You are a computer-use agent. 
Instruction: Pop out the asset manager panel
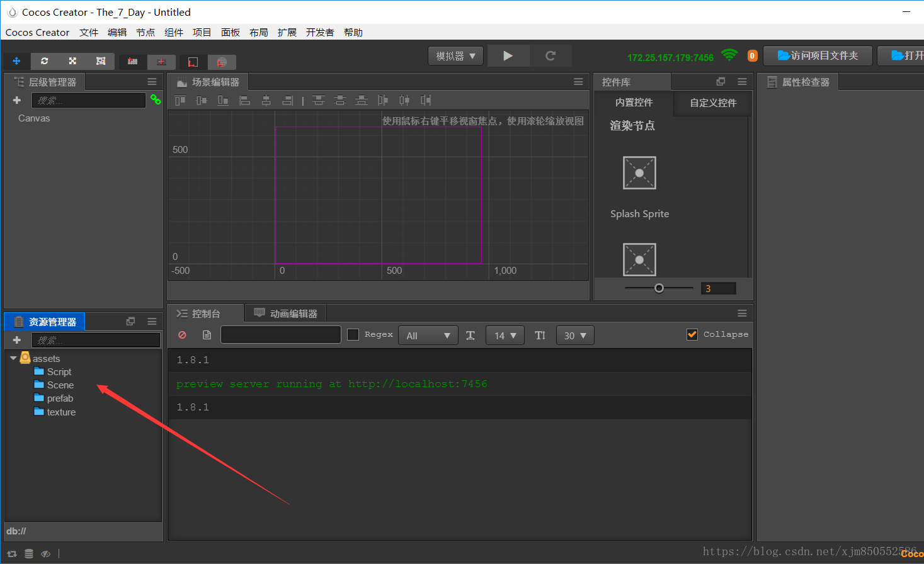(130, 321)
